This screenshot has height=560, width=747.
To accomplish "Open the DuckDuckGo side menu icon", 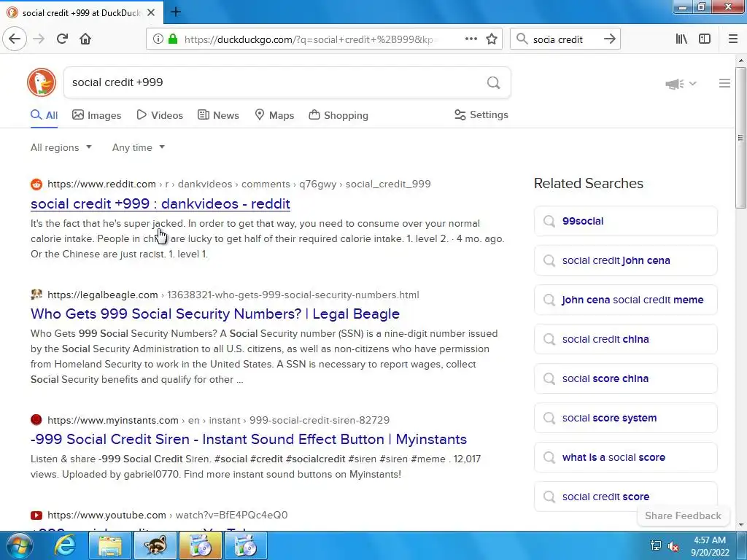I will (724, 83).
